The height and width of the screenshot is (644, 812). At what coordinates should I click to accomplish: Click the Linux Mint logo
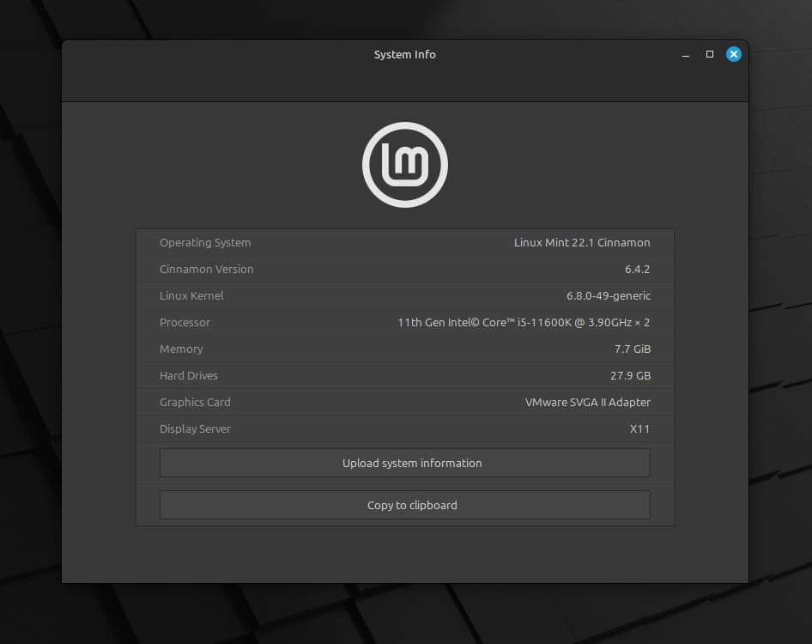pos(404,164)
